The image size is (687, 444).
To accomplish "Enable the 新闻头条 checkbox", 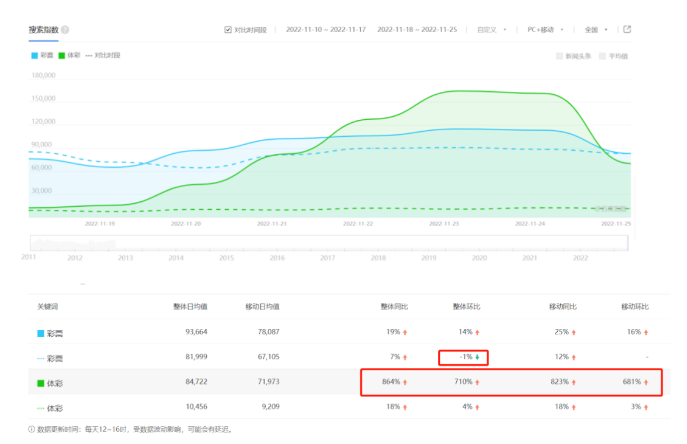I will (560, 56).
